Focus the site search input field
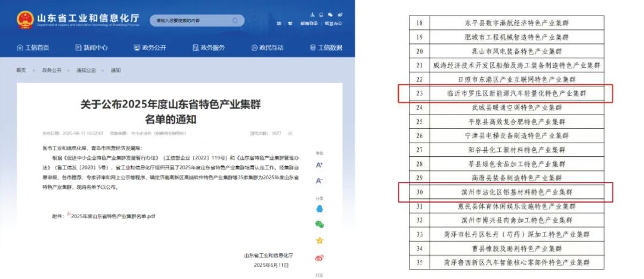The height and width of the screenshot is (279, 644). (x=197, y=20)
